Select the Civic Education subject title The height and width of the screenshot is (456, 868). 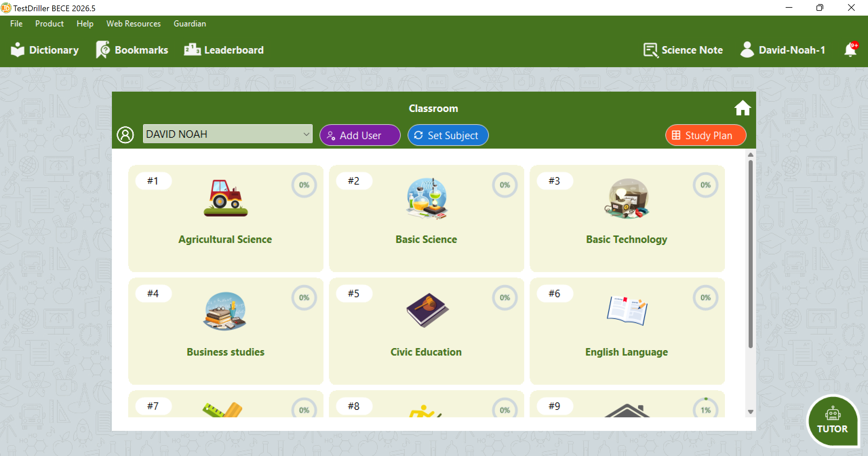(426, 352)
